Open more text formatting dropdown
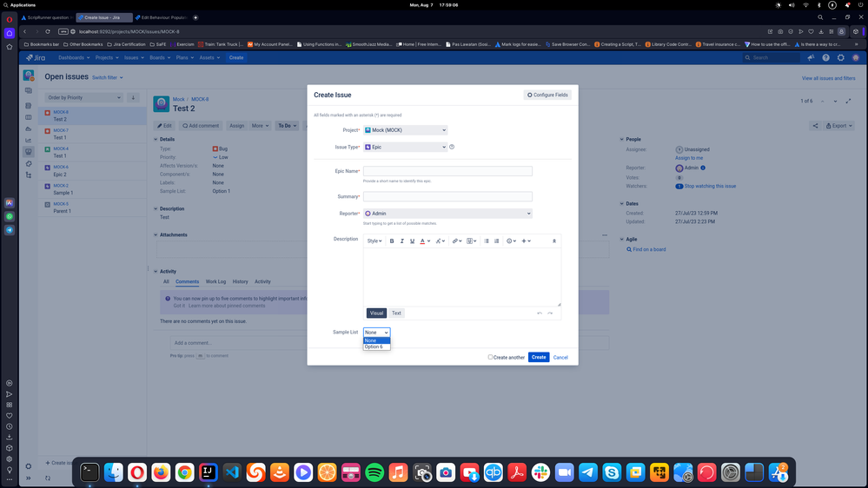 tap(441, 241)
